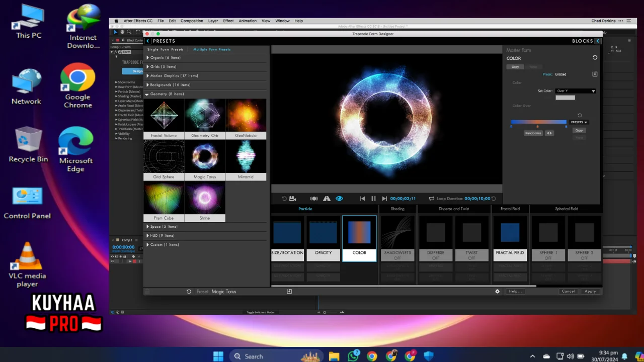Switch to Multiple Form Presets tab
This screenshot has height=362, width=644.
point(212,49)
